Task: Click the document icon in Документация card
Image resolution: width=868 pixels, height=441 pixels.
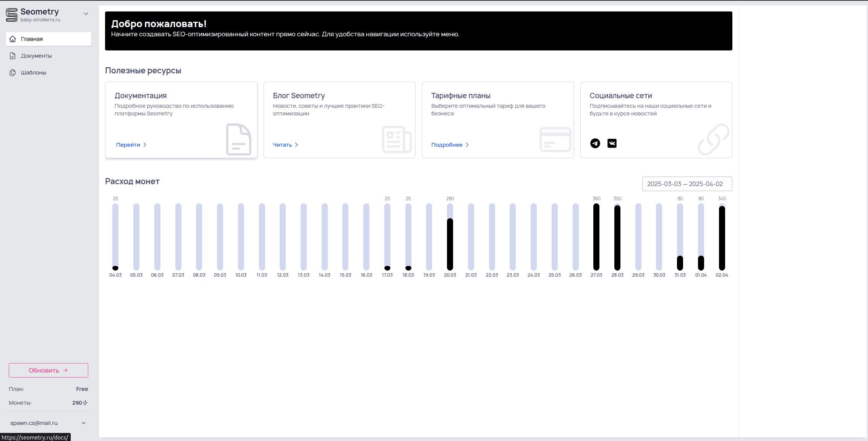Action: 238,139
